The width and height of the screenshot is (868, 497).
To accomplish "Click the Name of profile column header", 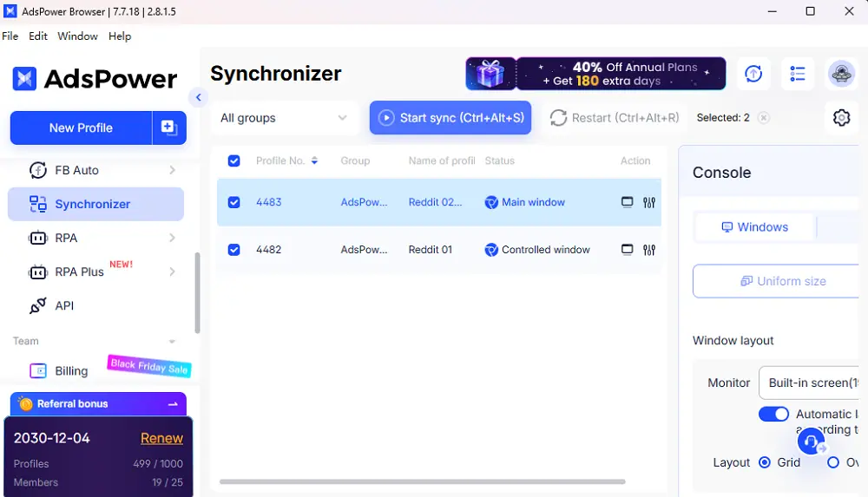I will tap(442, 160).
